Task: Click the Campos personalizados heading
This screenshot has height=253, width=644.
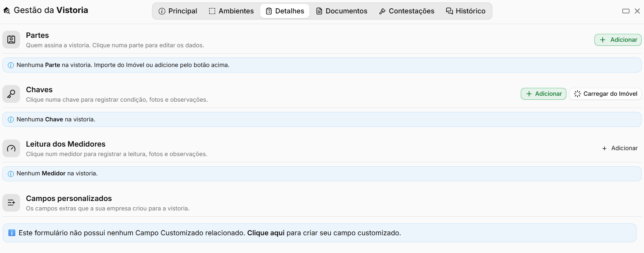Action: point(69,199)
